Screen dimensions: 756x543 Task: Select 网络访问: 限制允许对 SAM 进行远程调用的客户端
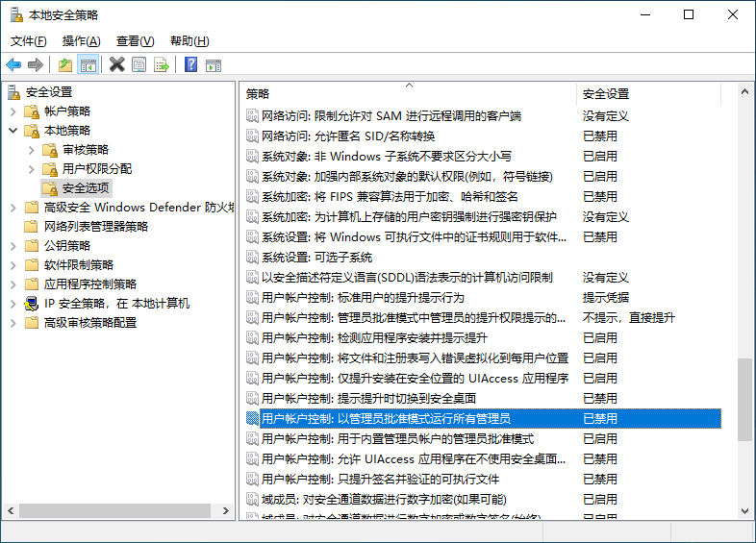(484, 116)
